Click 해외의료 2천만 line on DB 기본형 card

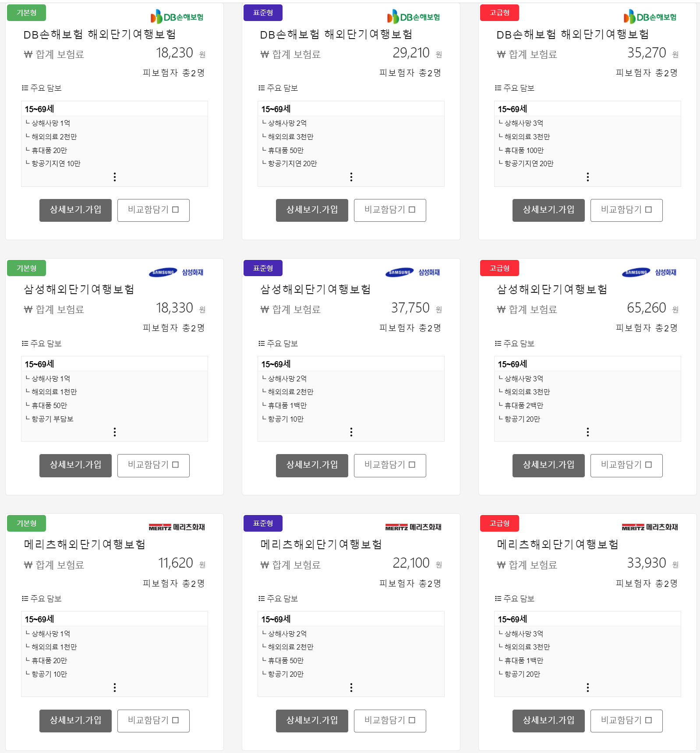[x=51, y=137]
